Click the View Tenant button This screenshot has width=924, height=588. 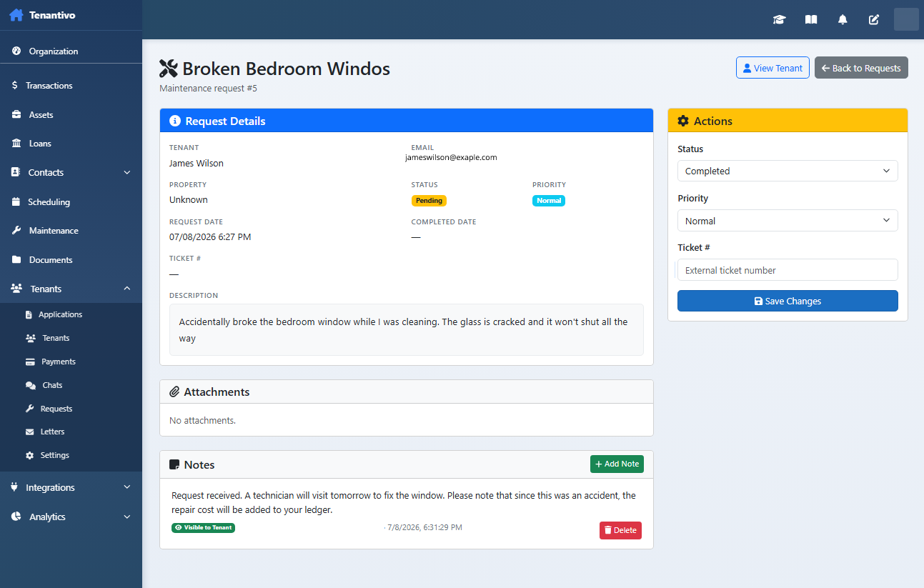tap(773, 68)
